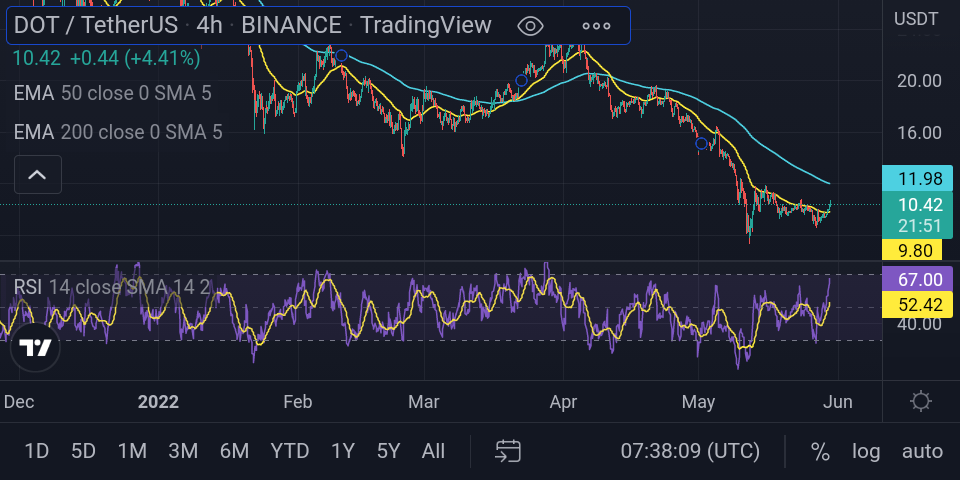This screenshot has width=960, height=480.
Task: Click the 20.00 price axis label
Action: click(x=919, y=80)
